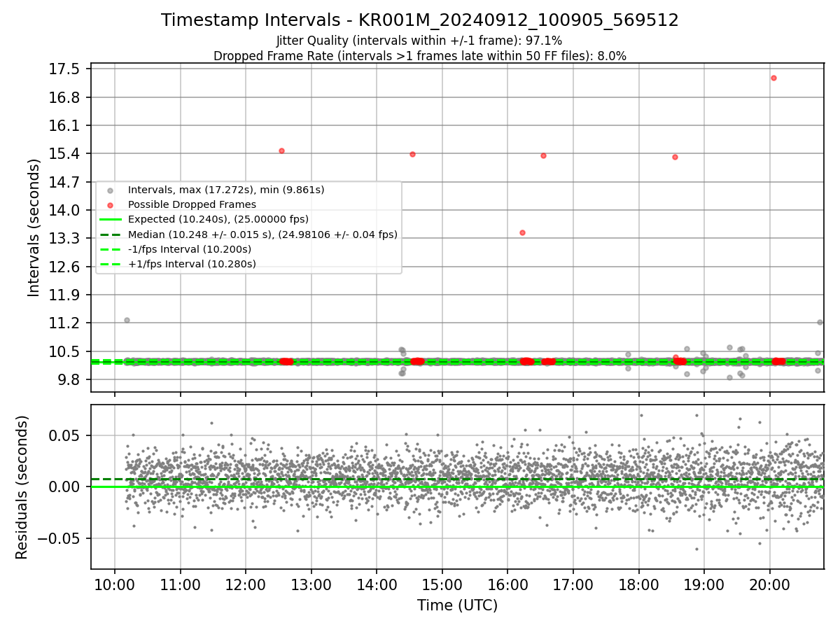Click legend entry "+1/fps Interval (10.280s)"
The width and height of the screenshot is (840, 630).
click(192, 264)
